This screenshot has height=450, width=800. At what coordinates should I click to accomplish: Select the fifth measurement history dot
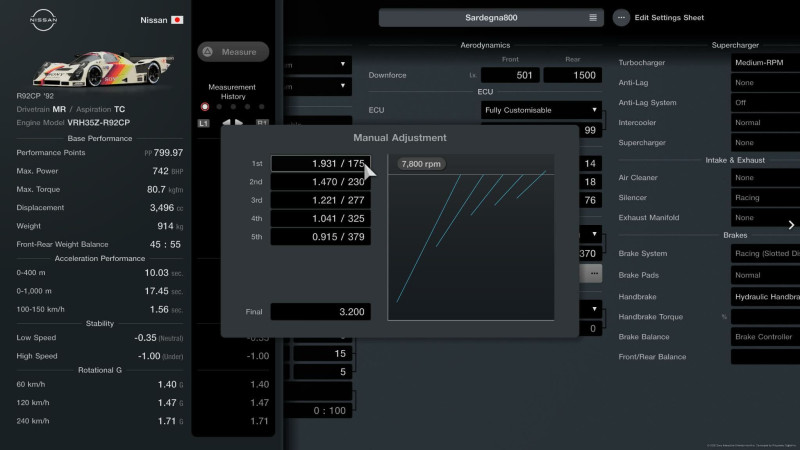coord(261,107)
